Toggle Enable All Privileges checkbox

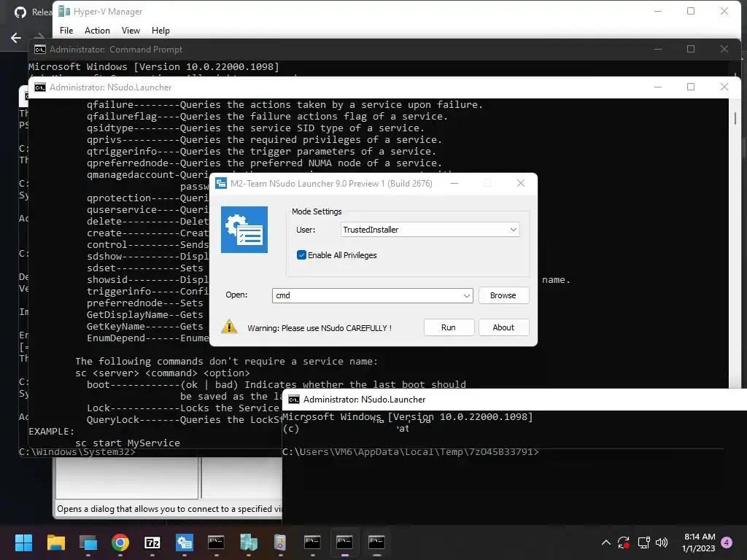click(x=301, y=255)
